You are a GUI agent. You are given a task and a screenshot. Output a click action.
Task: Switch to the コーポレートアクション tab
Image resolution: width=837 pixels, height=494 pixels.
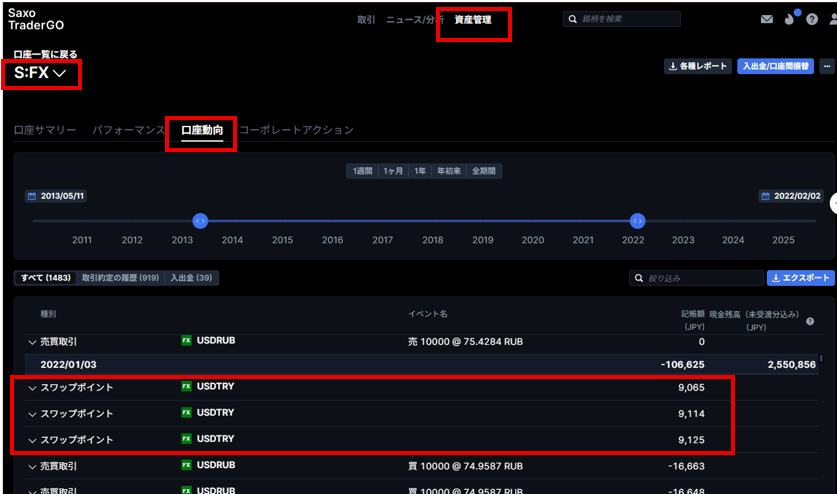[296, 130]
